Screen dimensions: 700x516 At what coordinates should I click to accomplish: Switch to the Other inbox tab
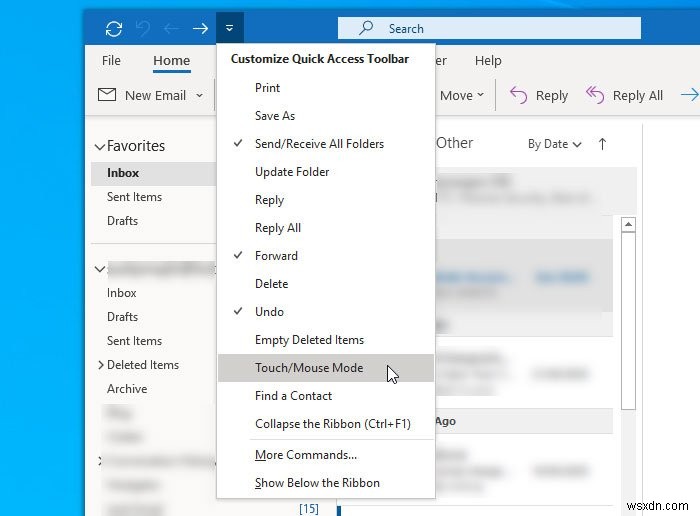click(454, 143)
